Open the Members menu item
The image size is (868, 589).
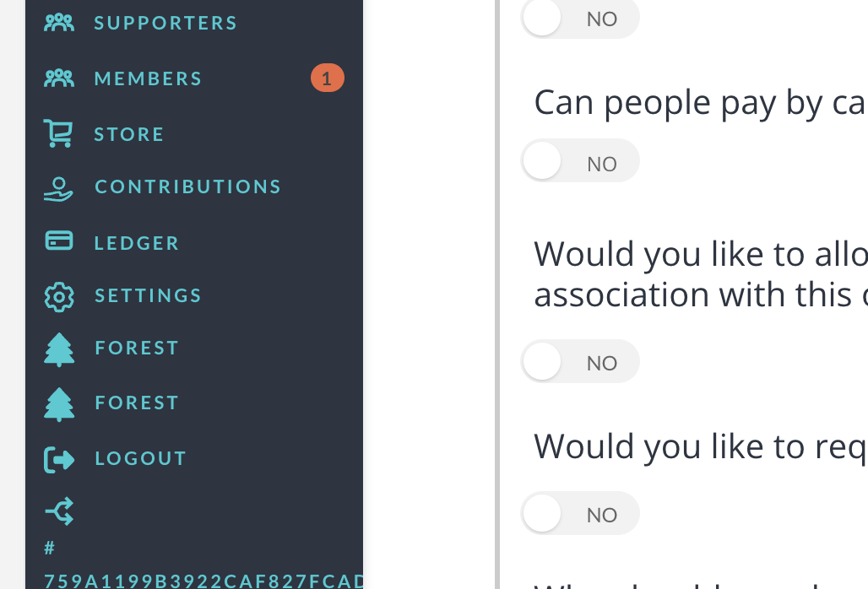coord(149,78)
